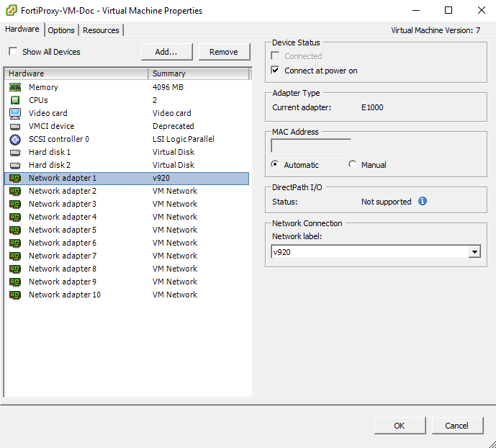Click the Network adapter 7 card icon
The image size is (496, 448).
[x=15, y=256]
